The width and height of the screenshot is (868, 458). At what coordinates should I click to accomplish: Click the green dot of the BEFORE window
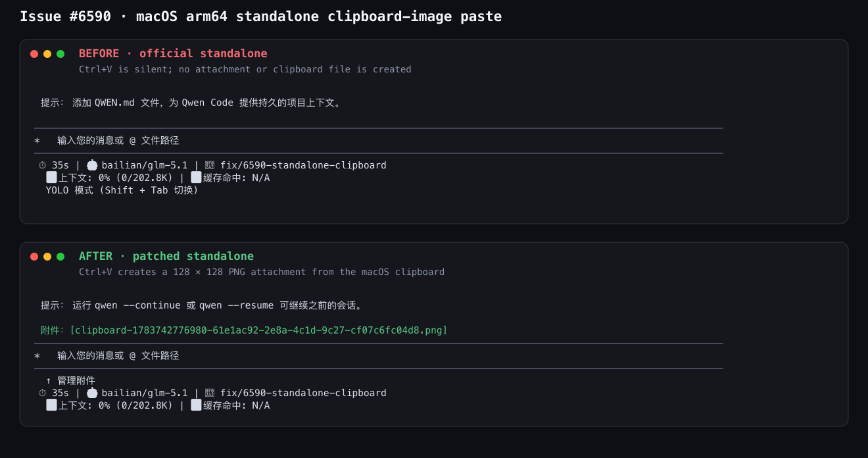[60, 54]
